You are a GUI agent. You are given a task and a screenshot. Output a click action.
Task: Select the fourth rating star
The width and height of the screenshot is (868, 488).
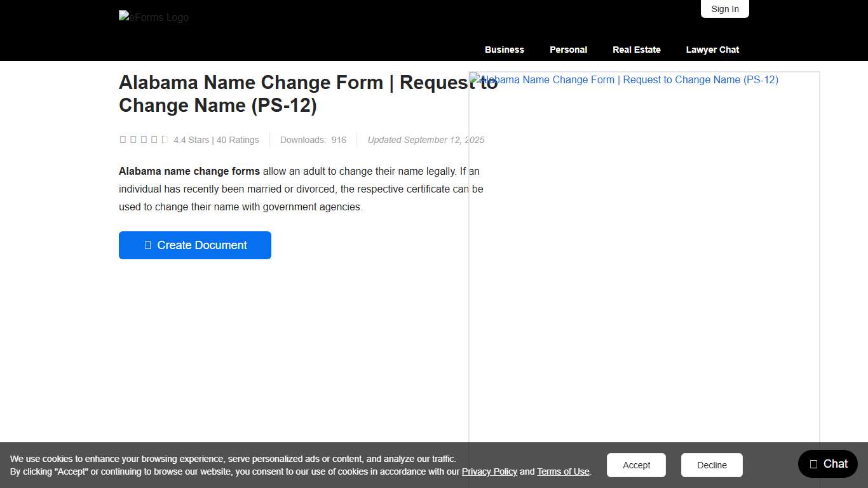tap(155, 139)
